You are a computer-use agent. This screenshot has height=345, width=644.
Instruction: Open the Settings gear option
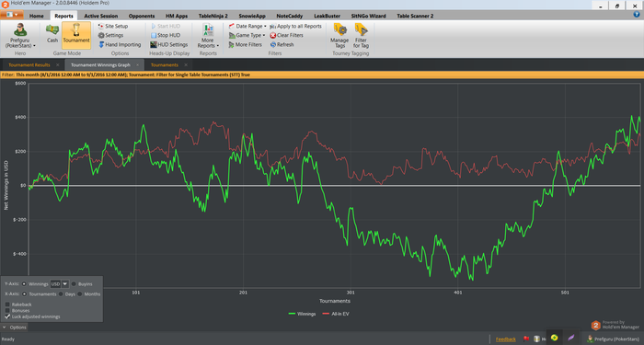[111, 35]
